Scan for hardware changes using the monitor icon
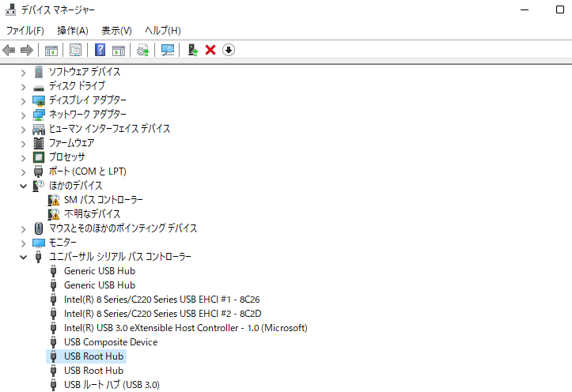 [168, 50]
